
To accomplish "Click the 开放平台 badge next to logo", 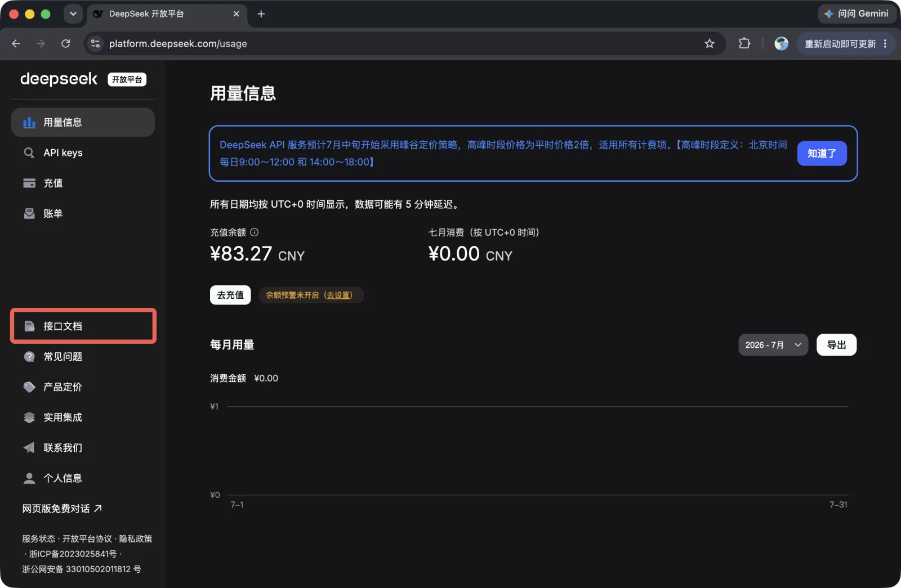I will [x=127, y=79].
